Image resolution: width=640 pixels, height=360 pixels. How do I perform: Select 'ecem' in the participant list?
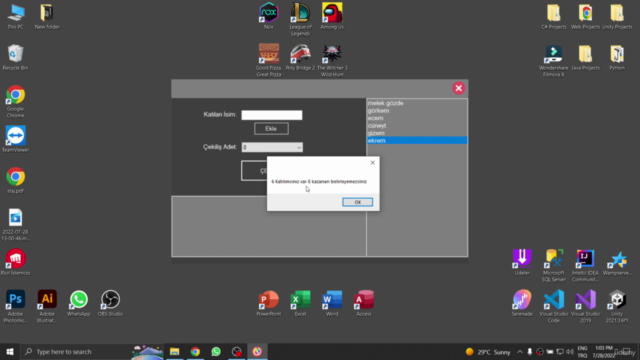(x=417, y=118)
